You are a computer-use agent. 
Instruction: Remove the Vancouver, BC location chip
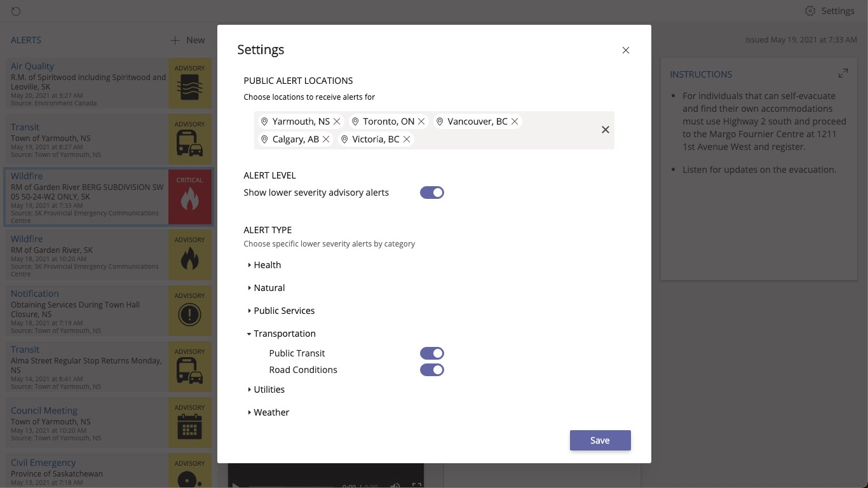[x=515, y=121]
